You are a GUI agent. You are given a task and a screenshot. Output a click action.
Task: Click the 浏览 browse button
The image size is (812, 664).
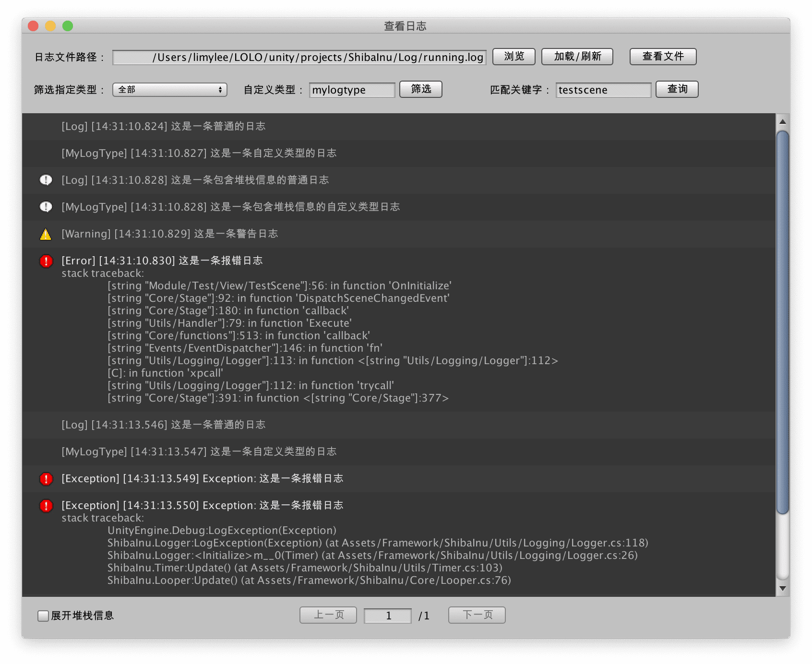coord(514,57)
